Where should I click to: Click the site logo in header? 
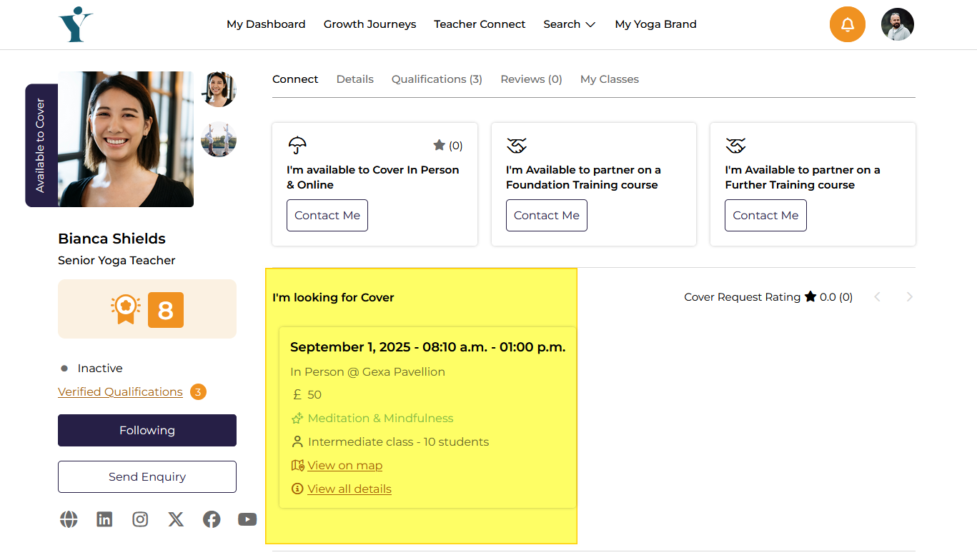[76, 24]
